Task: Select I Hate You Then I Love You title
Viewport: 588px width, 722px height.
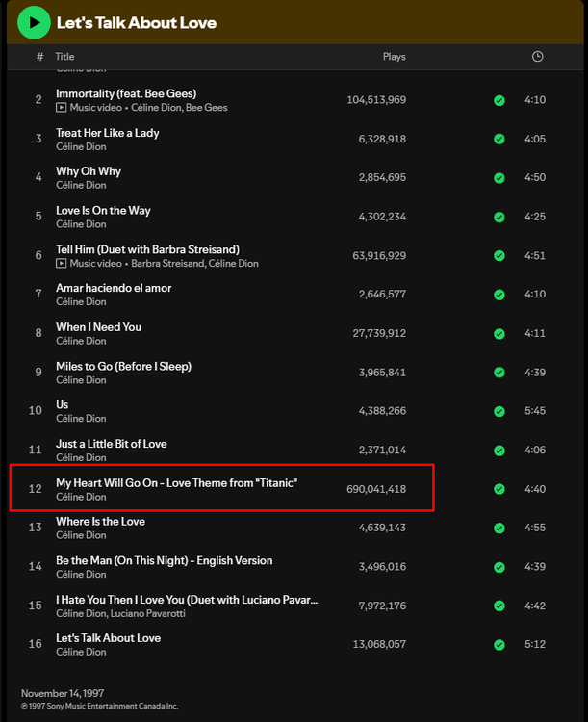Action: tap(187, 600)
